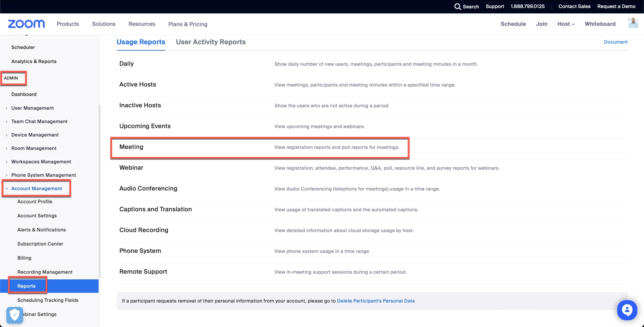Screen dimensions: 644x327
Task: Select Reports in sidebar
Action: point(49,286)
